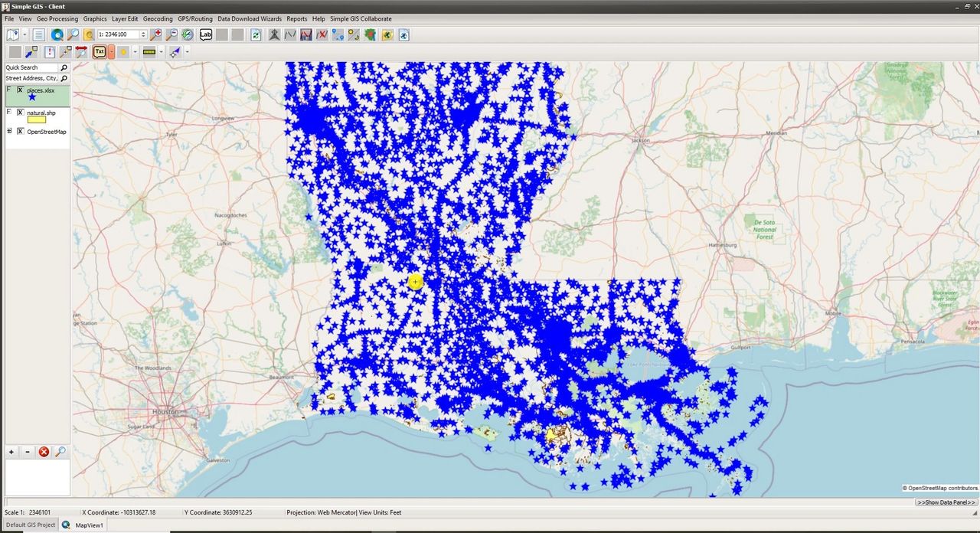Select the Lab label tool
The height and width of the screenshot is (533, 980).
coord(205,34)
